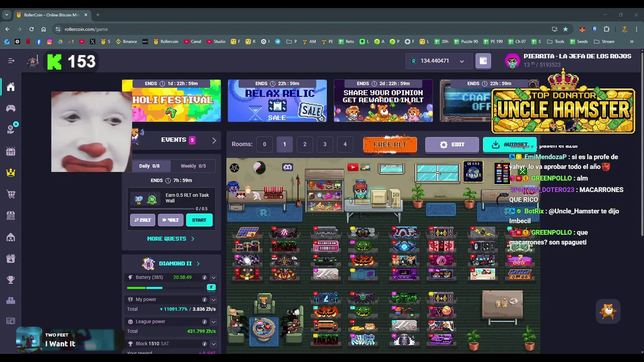
Task: Open Share Your Opinion banner
Action: (383, 101)
